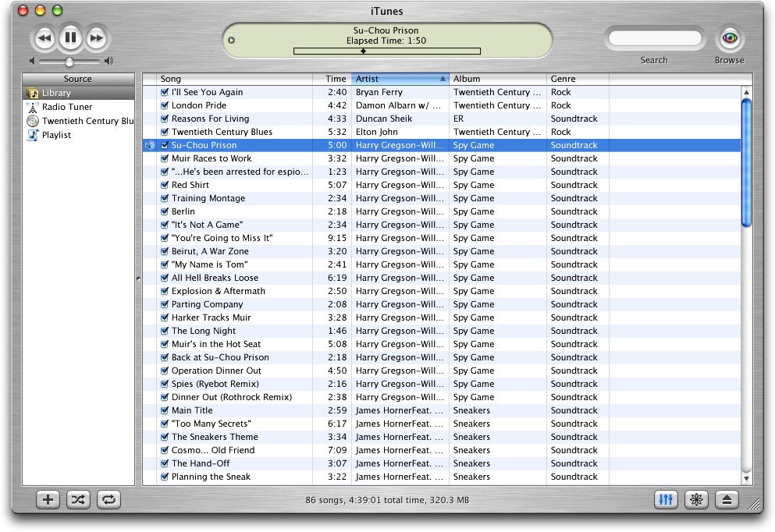Uncheck Muir Races to Work checkbox

point(165,158)
